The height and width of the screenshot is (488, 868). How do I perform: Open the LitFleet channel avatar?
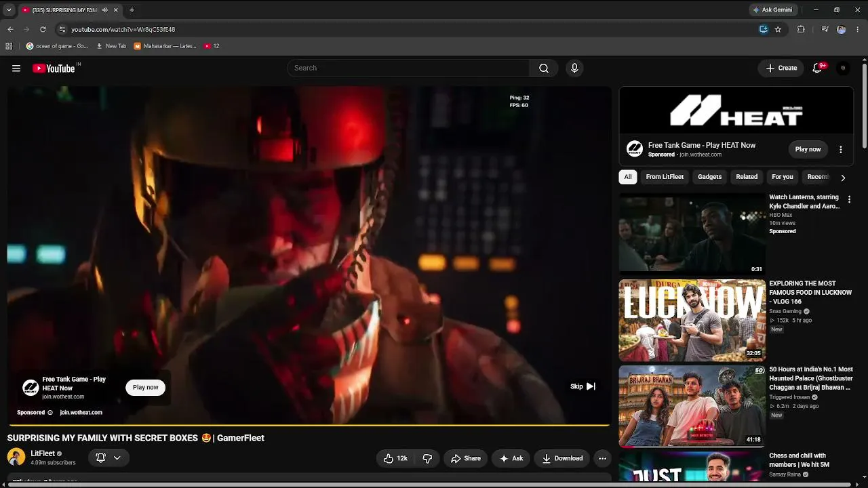(16, 457)
